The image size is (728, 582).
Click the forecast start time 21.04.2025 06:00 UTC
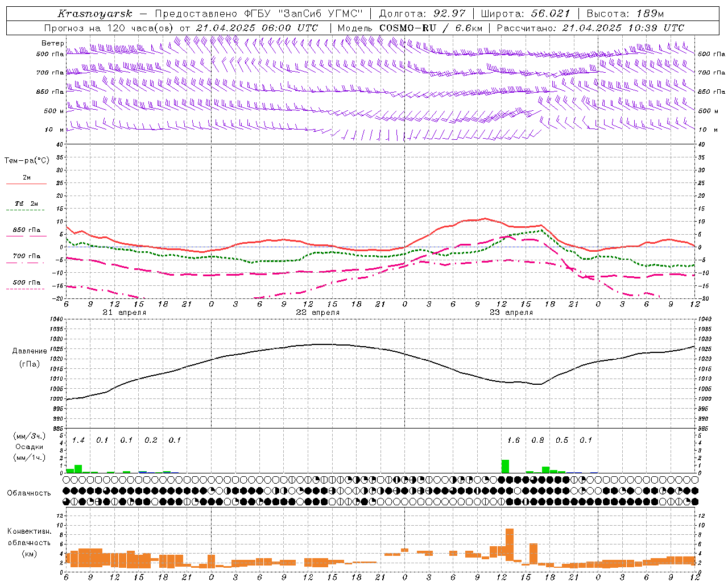pos(257,28)
